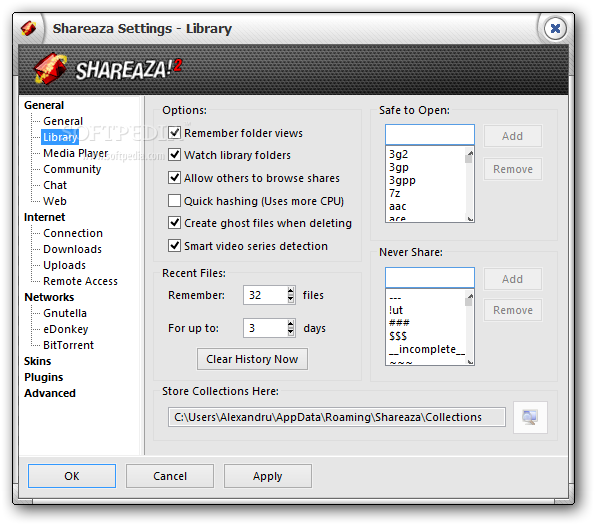Select 3g2 in Safe to Open list
The width and height of the screenshot is (595, 525).
[x=398, y=154]
